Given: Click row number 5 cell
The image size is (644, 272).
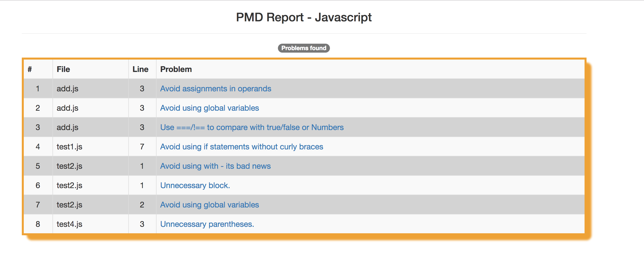Looking at the screenshot, I should (38, 166).
